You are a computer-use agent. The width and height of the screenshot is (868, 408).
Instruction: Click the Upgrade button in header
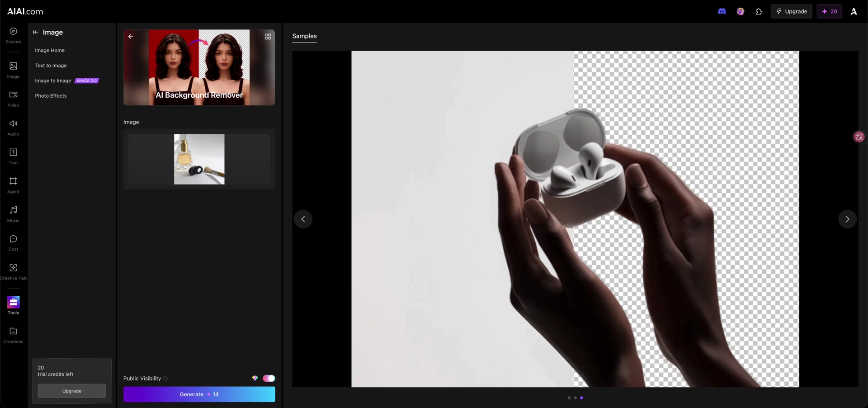[x=791, y=11]
